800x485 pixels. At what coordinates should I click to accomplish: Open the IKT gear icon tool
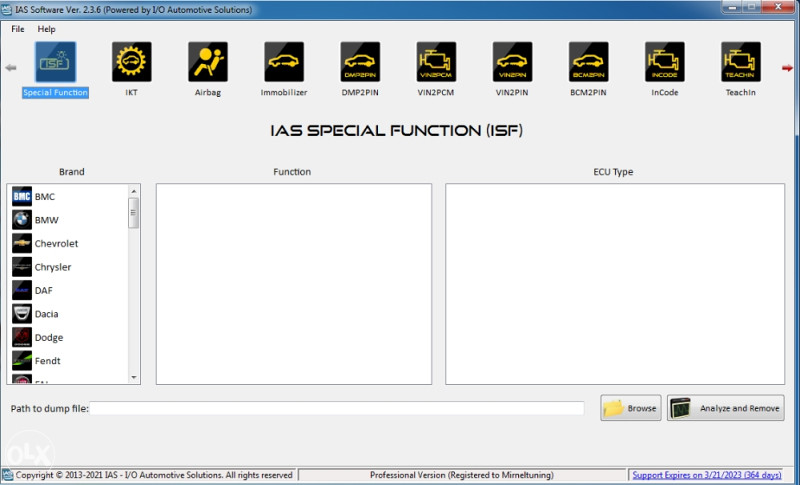click(132, 62)
